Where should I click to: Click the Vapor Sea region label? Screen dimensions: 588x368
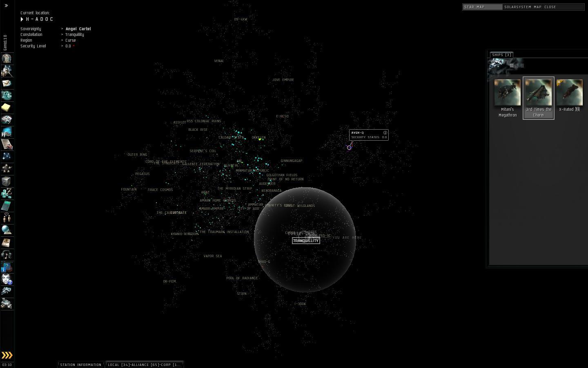click(213, 256)
